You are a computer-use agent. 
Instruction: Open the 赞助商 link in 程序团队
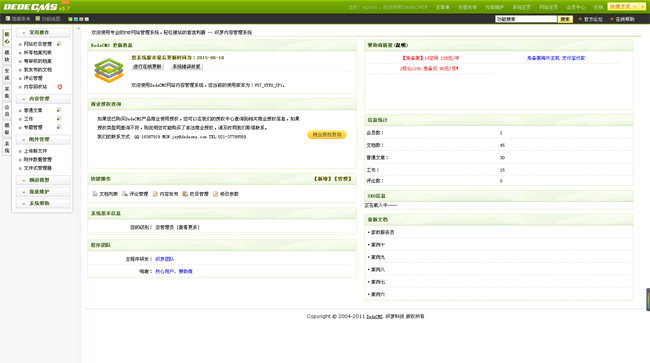coord(185,271)
